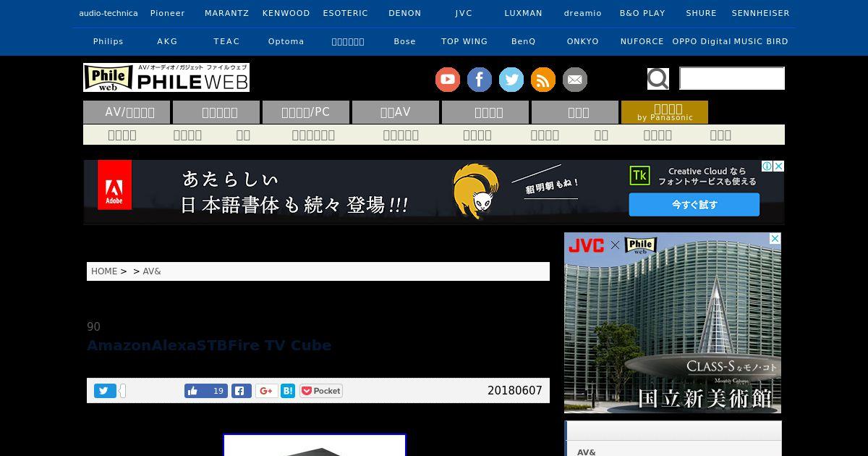Share via the Facebook f share icon
Screen dimensions: 868x456
242,391
